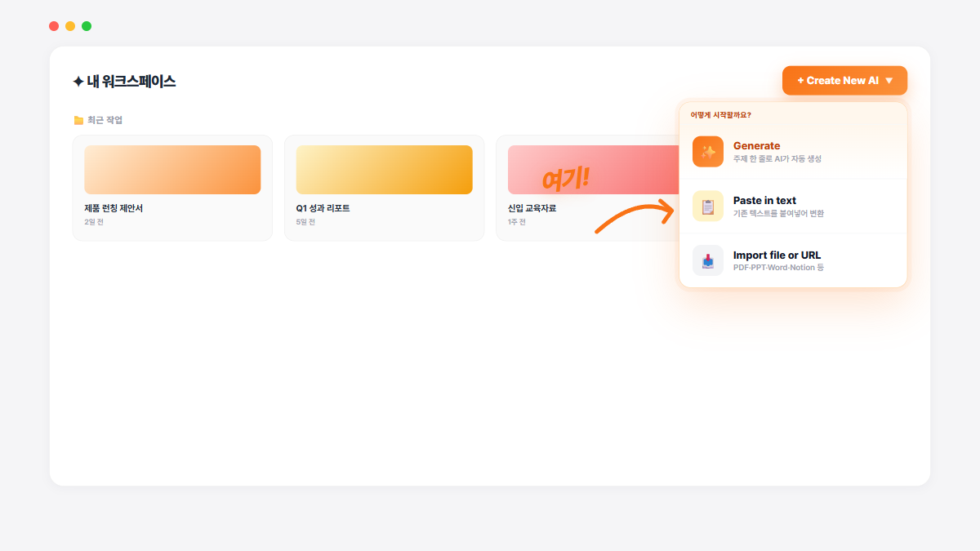Click the Paste in text clipboard icon
The width and height of the screenshot is (980, 551).
[x=708, y=207]
